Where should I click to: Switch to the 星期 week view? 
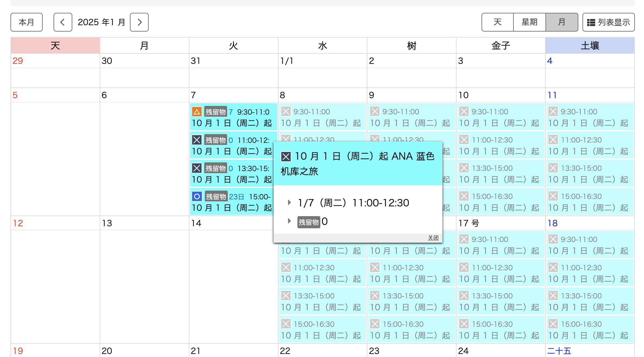(x=529, y=22)
